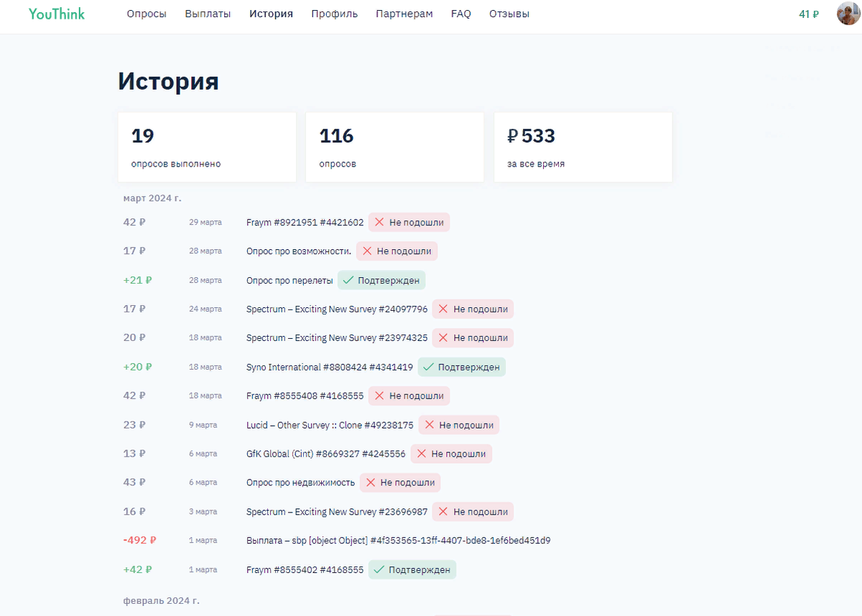Select text Fraym #8921951 #4421602

pyautogui.click(x=305, y=223)
